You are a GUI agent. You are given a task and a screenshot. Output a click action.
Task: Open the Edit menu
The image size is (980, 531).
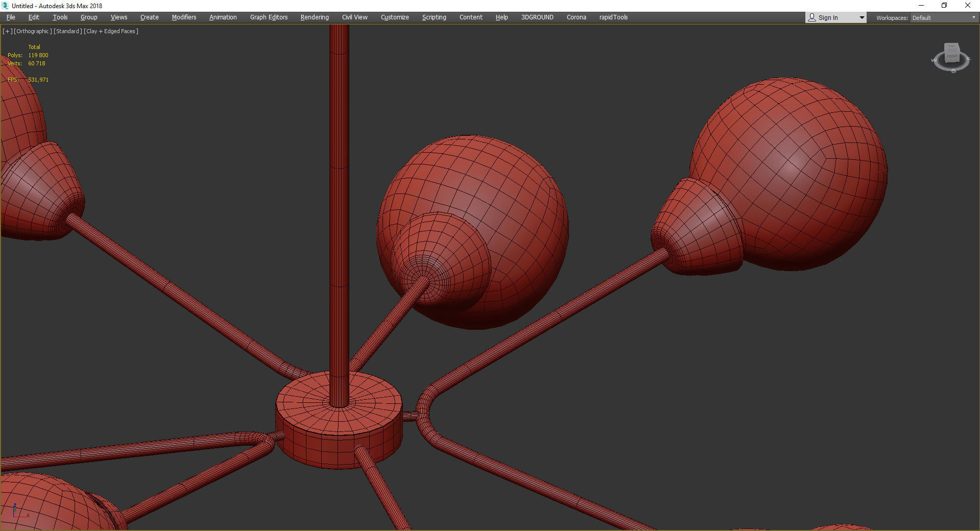coord(34,17)
